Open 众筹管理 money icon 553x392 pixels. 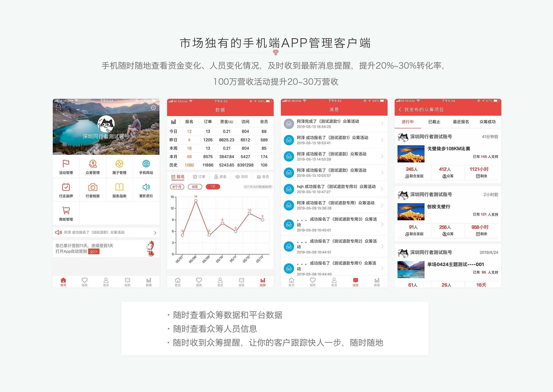click(93, 164)
